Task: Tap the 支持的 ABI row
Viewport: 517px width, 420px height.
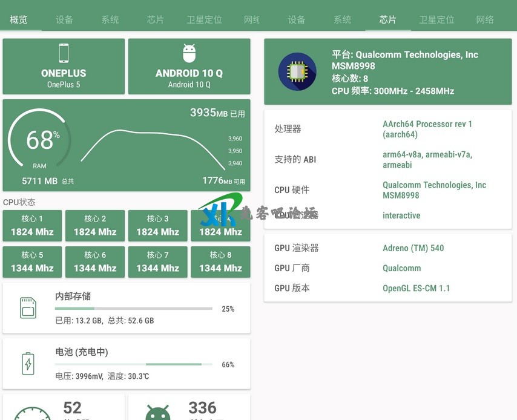Action: 387,160
